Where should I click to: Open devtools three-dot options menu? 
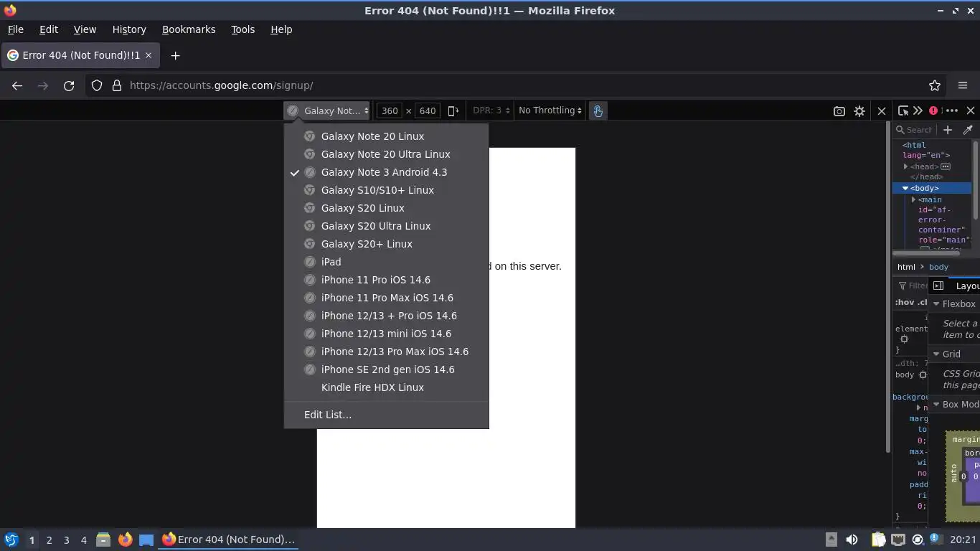coord(952,110)
